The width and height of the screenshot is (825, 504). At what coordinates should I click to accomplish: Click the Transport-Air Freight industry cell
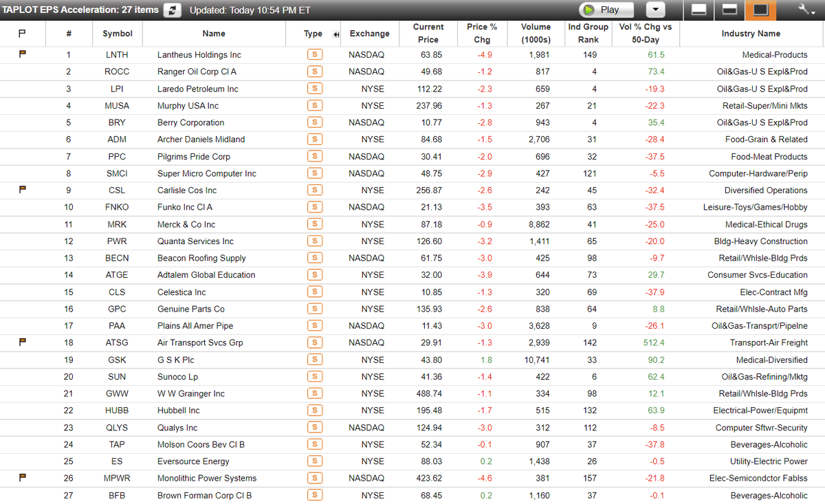pos(769,343)
